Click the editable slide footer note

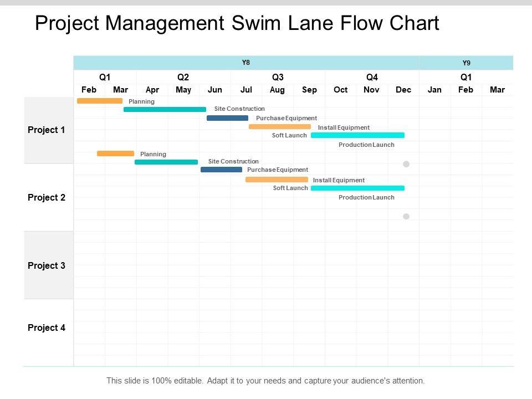click(265, 381)
